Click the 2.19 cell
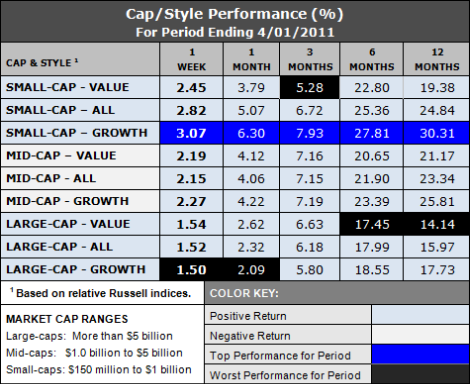 191,156
